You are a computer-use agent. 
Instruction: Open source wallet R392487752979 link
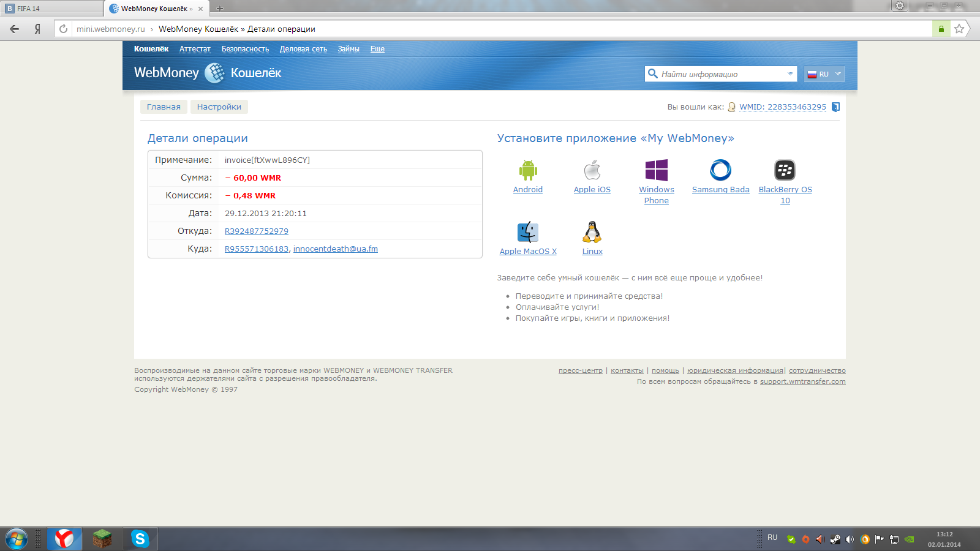257,231
